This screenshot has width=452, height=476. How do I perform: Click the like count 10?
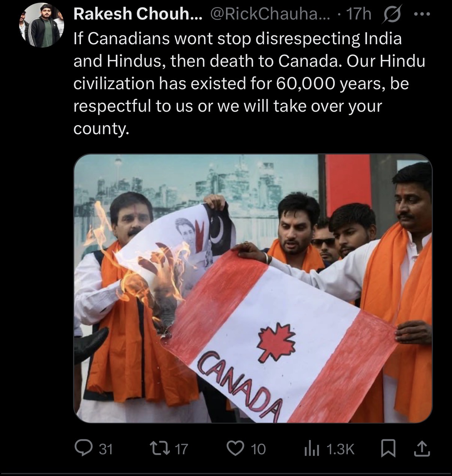[258, 449]
